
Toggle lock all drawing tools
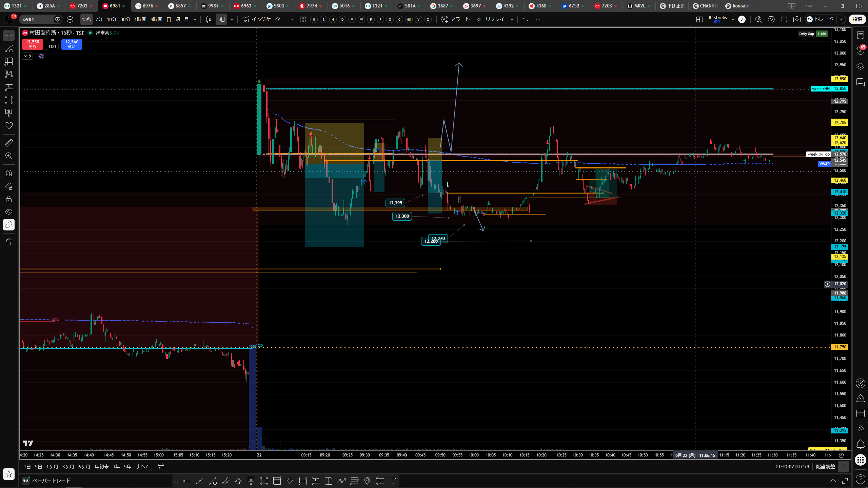click(x=9, y=199)
